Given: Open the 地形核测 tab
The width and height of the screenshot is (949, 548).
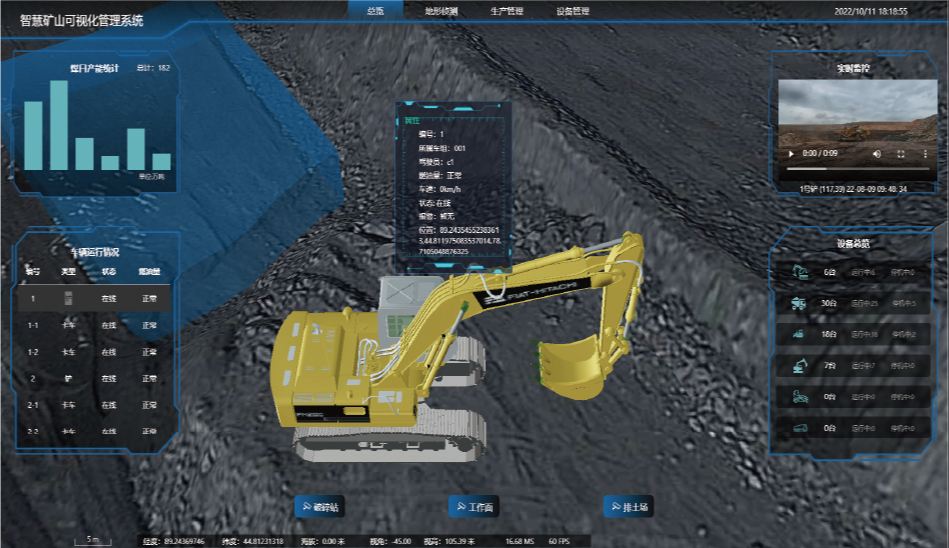Looking at the screenshot, I should pyautogui.click(x=441, y=12).
